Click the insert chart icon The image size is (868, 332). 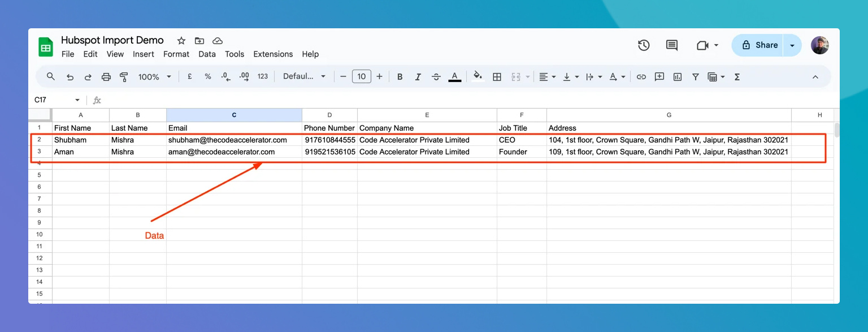point(678,77)
